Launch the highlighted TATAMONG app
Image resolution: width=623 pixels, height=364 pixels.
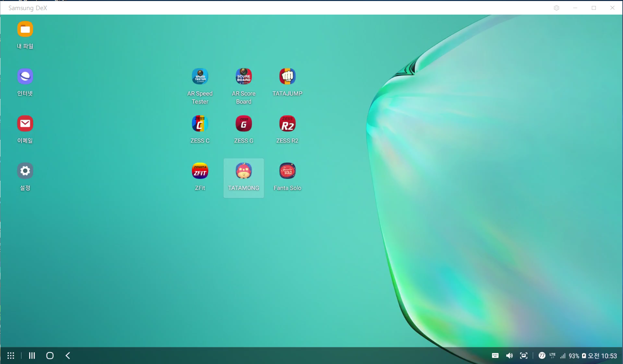244,178
